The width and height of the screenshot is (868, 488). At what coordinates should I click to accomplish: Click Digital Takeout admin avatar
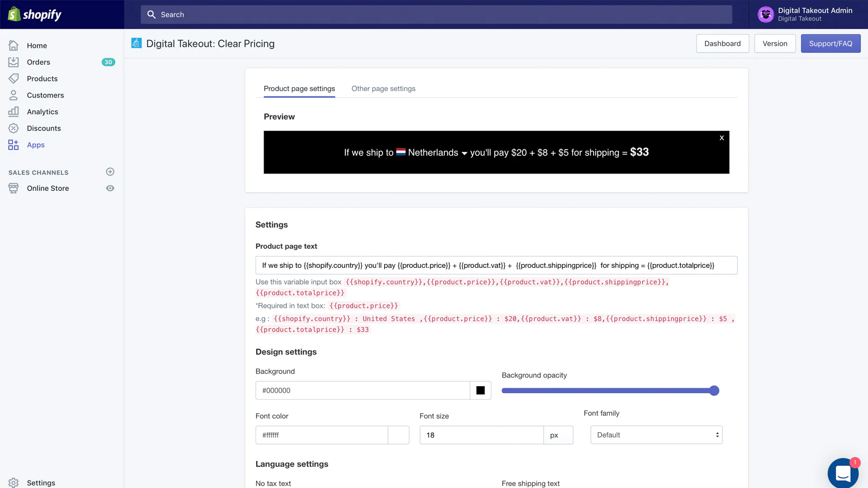click(765, 15)
